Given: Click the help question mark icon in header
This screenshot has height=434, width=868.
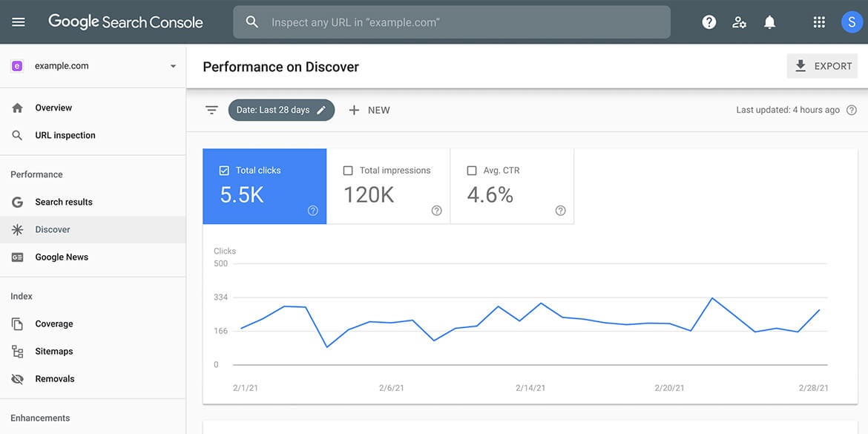Looking at the screenshot, I should tap(708, 22).
